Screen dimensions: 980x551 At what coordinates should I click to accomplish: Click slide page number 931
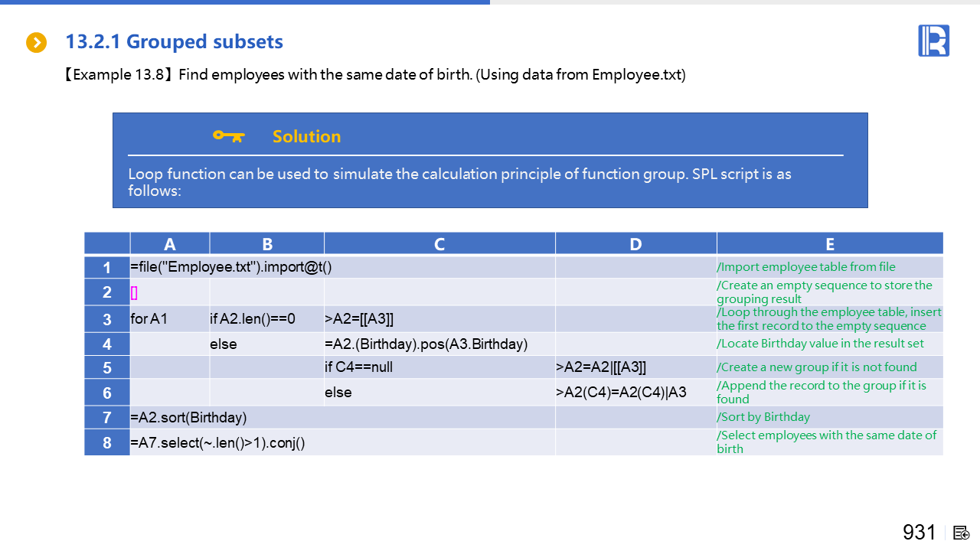919,533
